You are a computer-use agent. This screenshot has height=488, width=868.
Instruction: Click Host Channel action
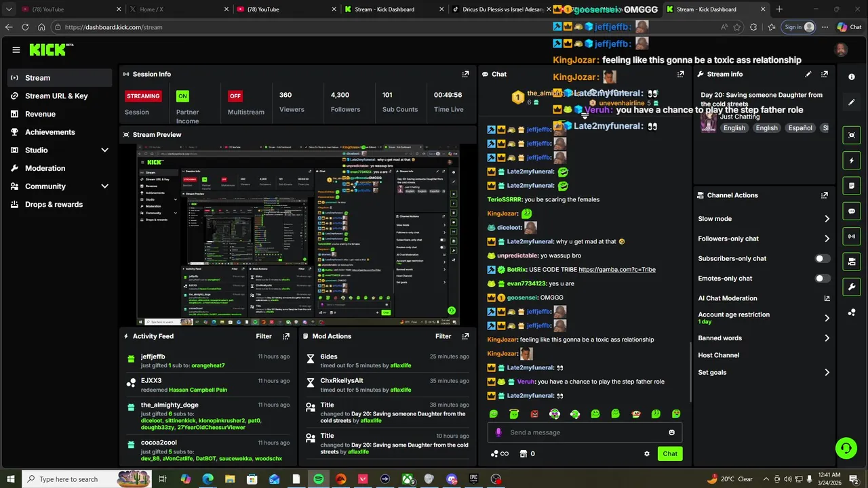[718, 355]
